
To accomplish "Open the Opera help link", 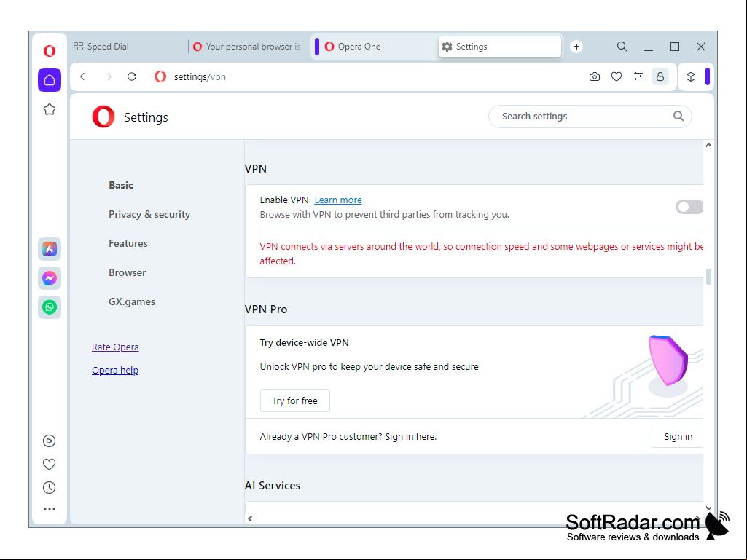I will [115, 371].
